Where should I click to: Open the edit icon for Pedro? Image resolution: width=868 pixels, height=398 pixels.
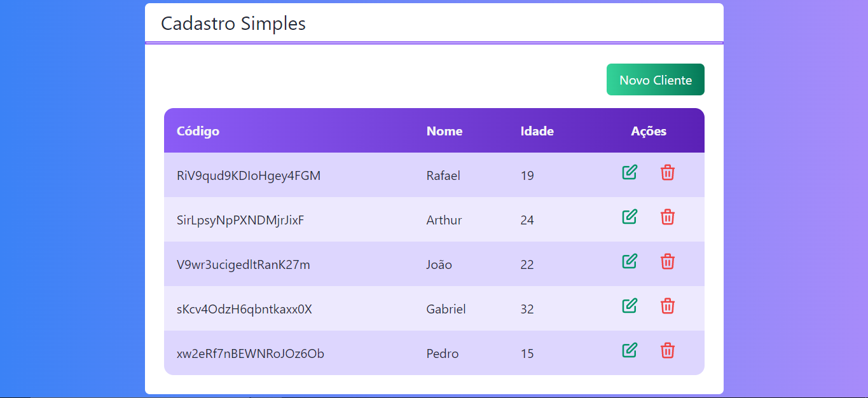(x=630, y=350)
